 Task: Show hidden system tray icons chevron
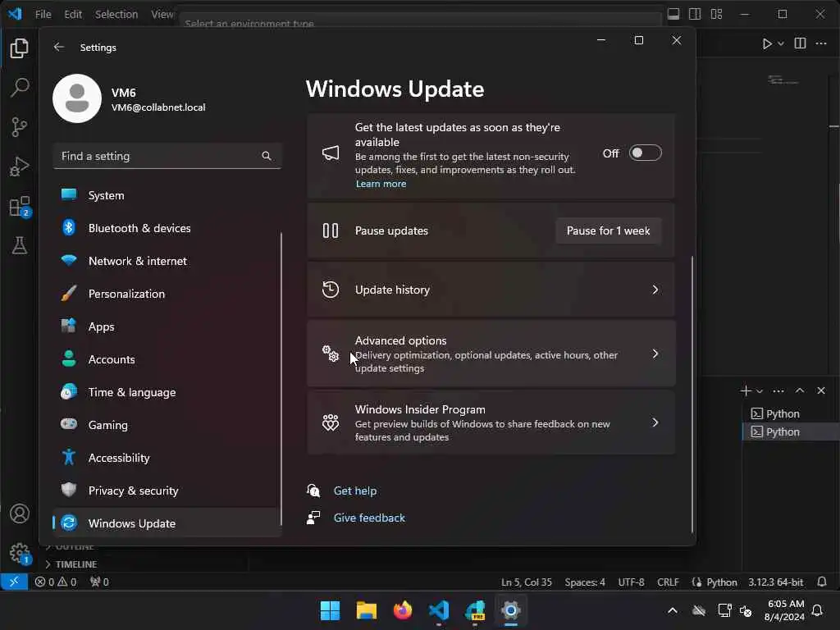[673, 610]
